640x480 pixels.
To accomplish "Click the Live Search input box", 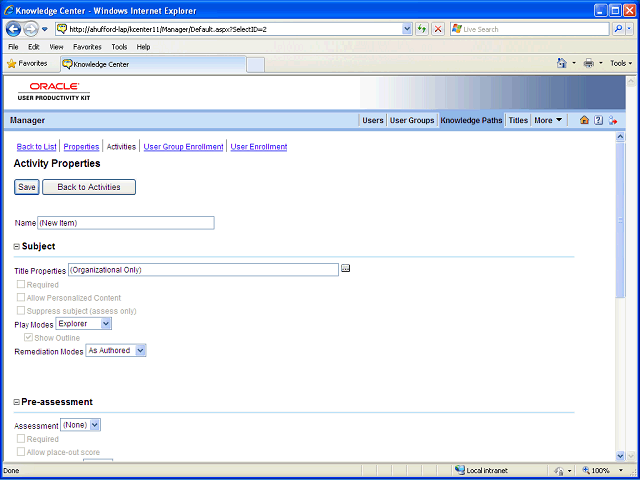I will click(x=529, y=29).
